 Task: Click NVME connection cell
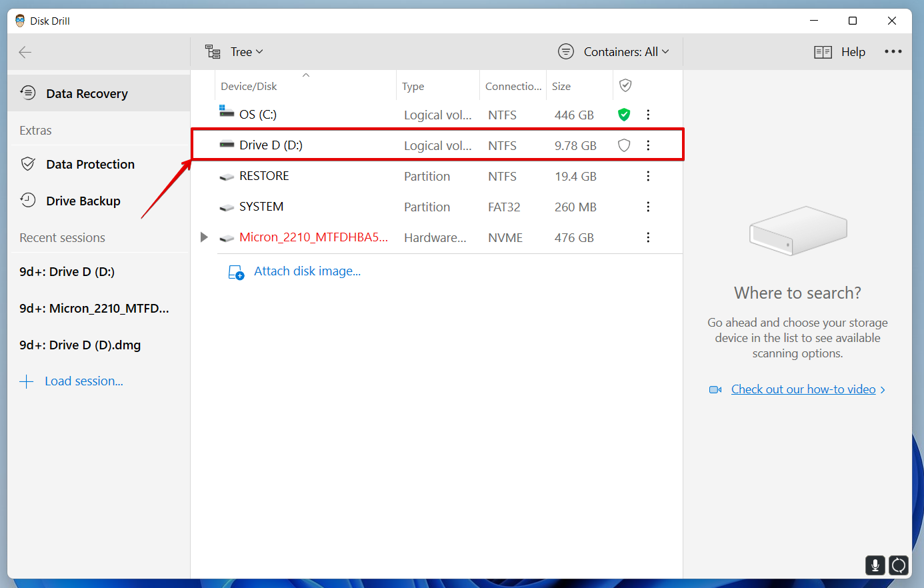(x=505, y=237)
